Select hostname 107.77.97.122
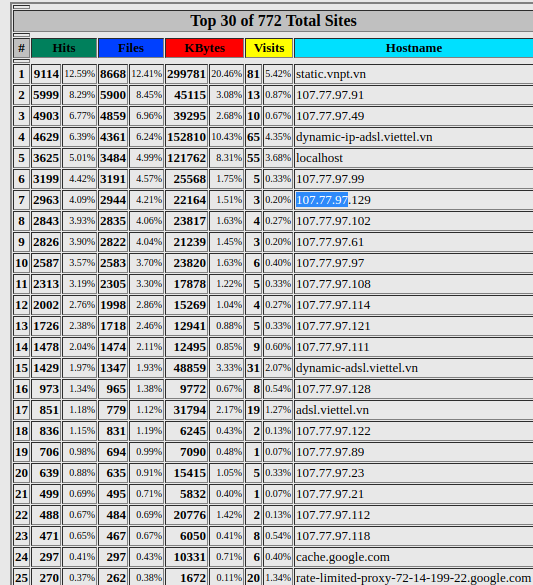 coord(333,431)
